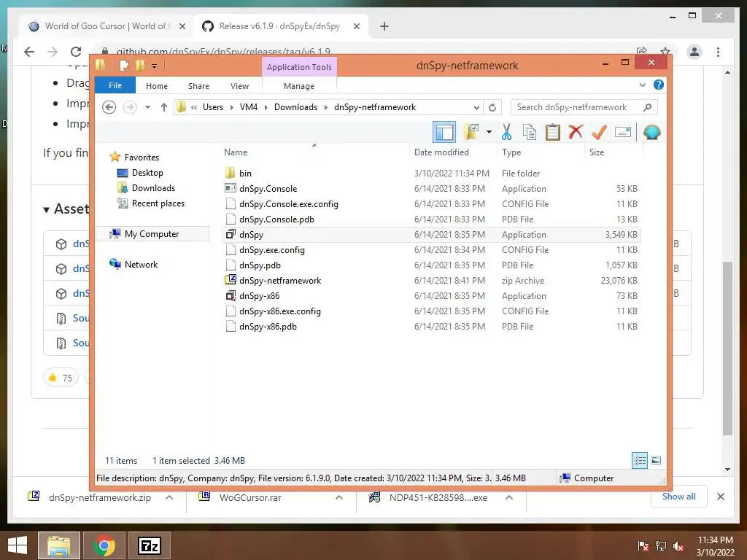The width and height of the screenshot is (747, 560).
Task: Switch to Details view icon in status bar
Action: (639, 460)
